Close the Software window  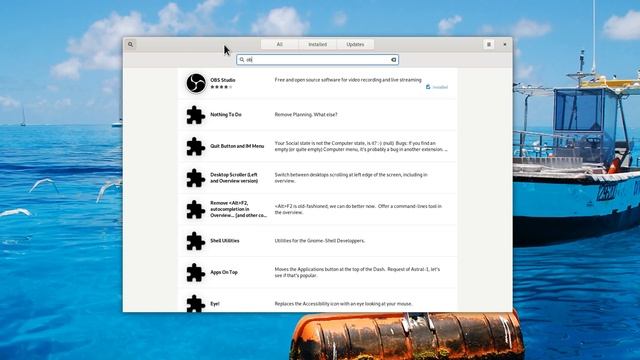tap(505, 44)
